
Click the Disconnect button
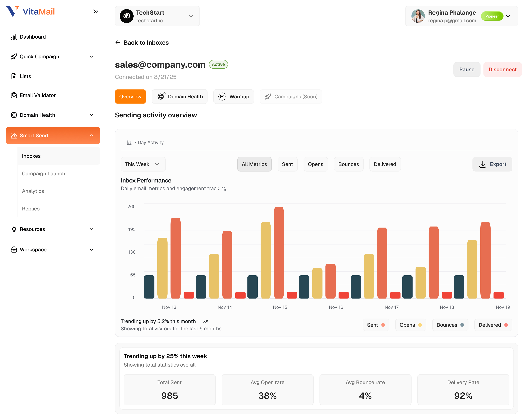pos(502,70)
